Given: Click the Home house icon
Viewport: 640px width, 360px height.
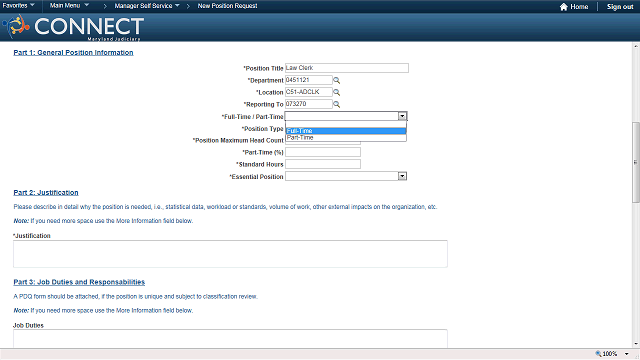Looking at the screenshot, I should tap(564, 7).
